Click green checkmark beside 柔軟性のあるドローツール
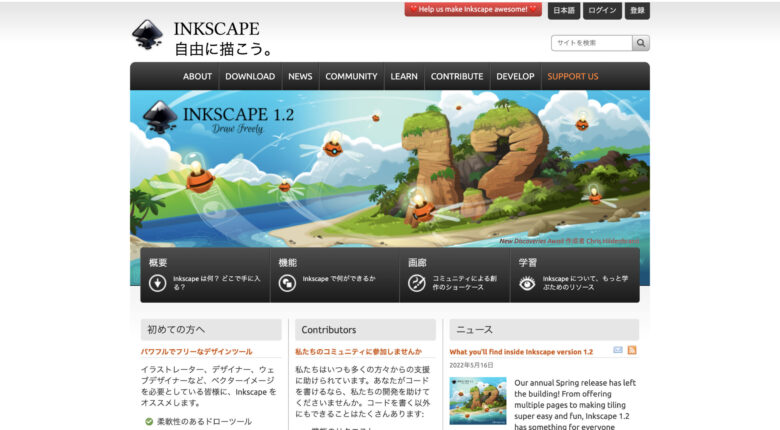 point(149,422)
